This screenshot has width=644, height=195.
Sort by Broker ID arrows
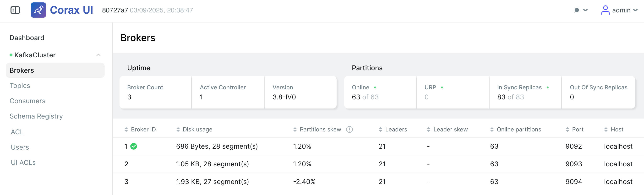tap(126, 130)
